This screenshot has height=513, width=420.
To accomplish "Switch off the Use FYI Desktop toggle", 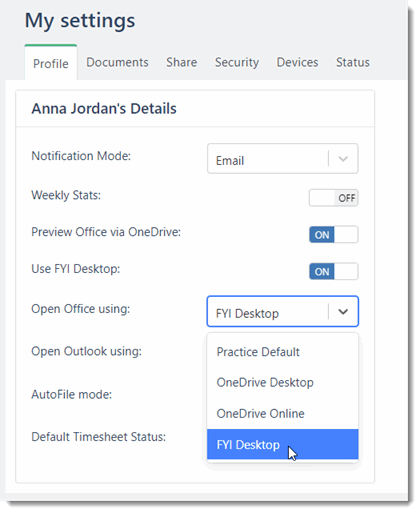I will tap(334, 271).
